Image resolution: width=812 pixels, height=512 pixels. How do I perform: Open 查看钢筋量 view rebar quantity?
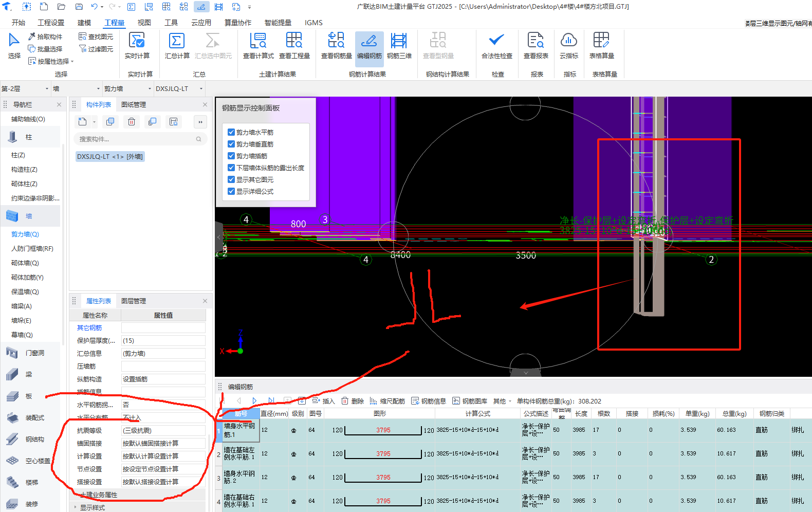click(336, 45)
